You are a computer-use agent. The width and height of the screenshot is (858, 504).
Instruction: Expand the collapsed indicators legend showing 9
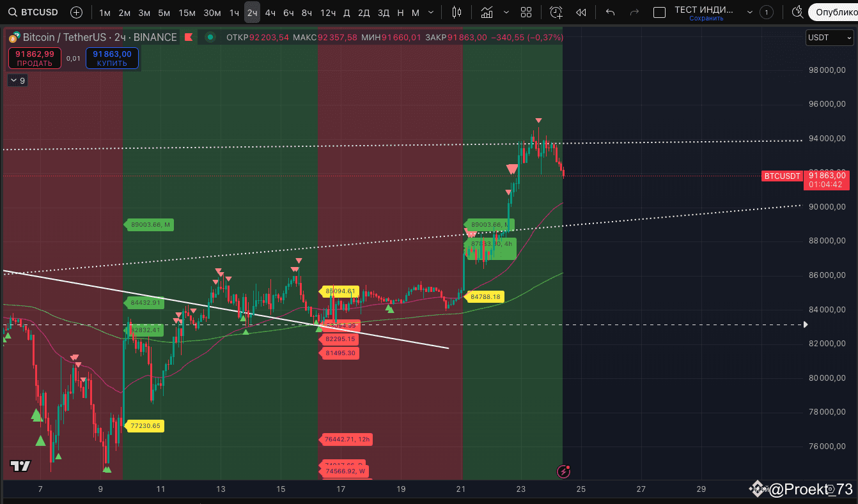(17, 80)
